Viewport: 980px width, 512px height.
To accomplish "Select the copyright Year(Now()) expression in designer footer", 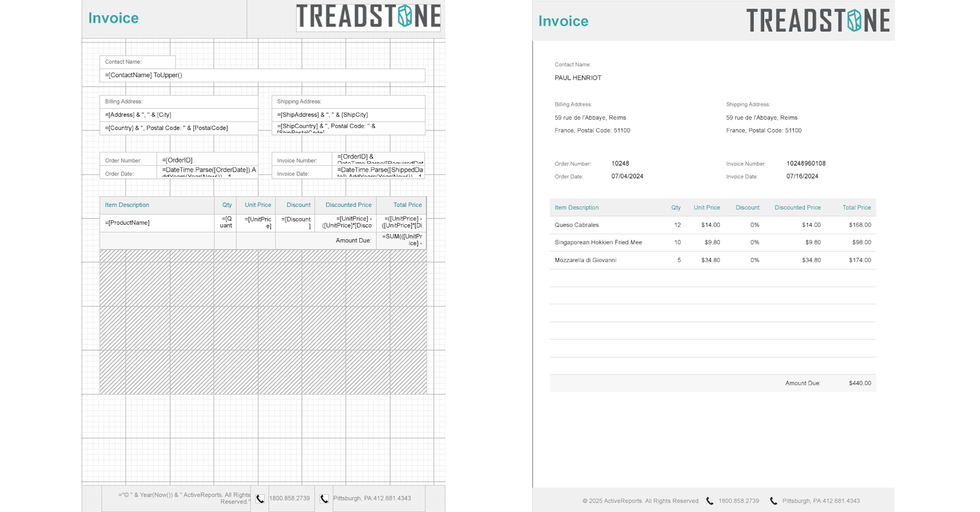I will [x=176, y=499].
